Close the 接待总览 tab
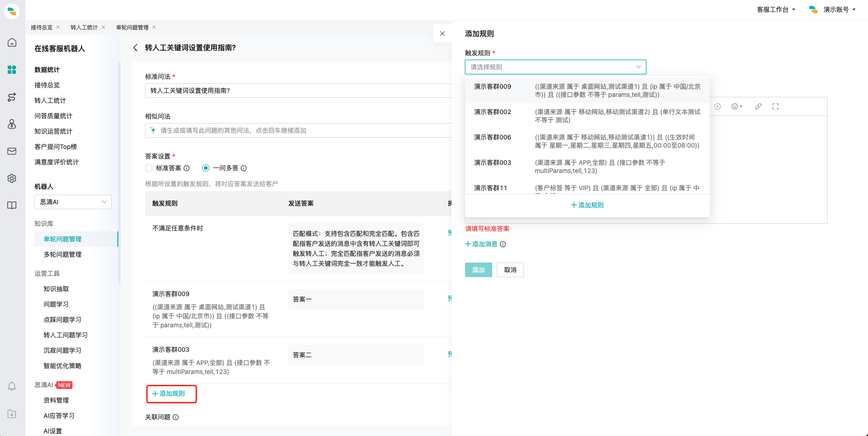 point(58,27)
